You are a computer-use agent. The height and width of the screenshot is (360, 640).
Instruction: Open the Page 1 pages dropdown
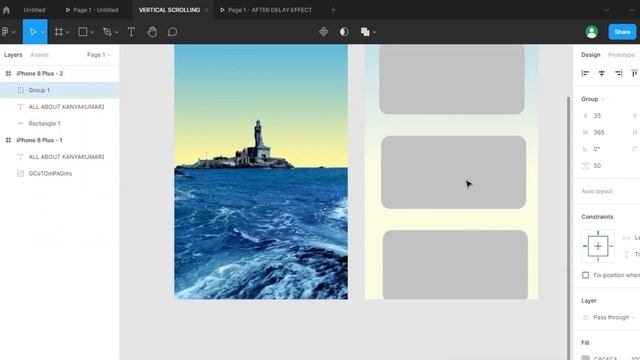pyautogui.click(x=99, y=55)
